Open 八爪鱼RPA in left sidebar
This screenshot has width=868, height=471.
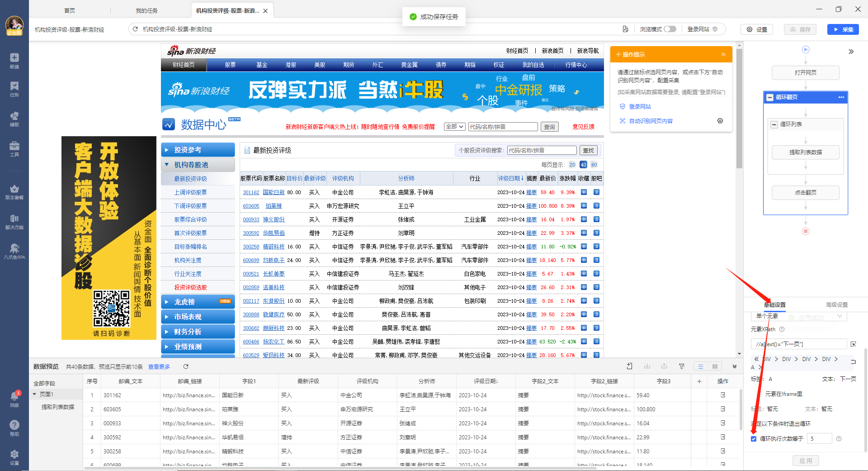tap(14, 252)
